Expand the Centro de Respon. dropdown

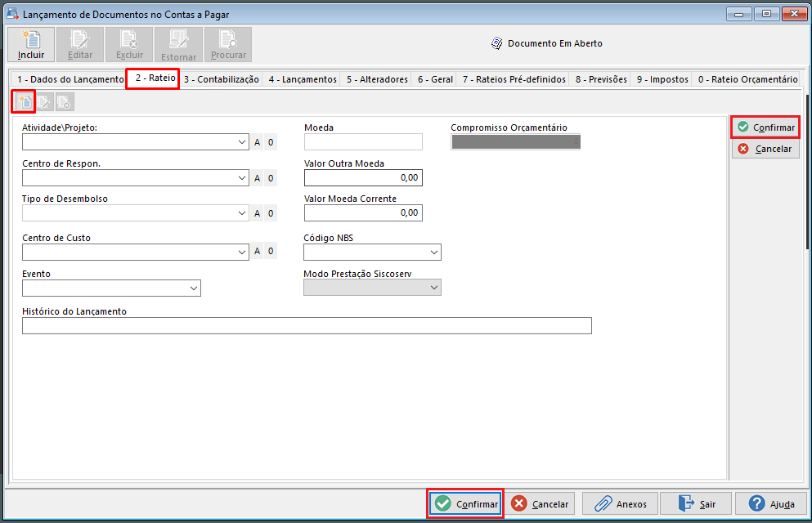pos(242,178)
